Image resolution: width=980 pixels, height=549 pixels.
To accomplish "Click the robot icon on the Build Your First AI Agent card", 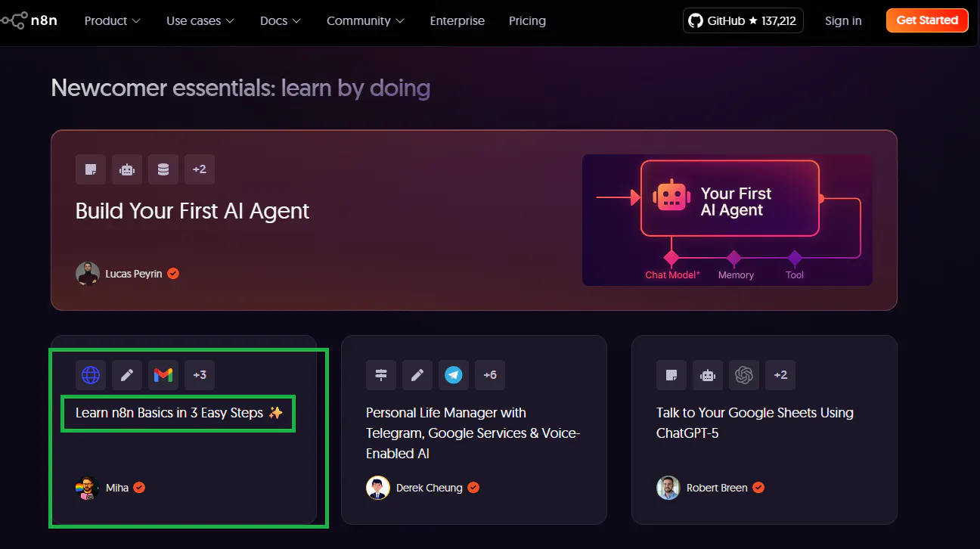I will coord(127,169).
